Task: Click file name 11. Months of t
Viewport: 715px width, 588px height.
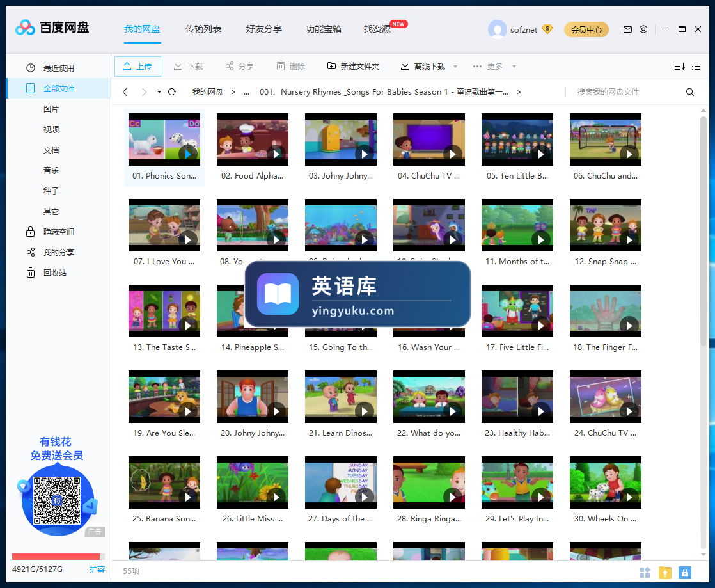Action: tap(517, 262)
